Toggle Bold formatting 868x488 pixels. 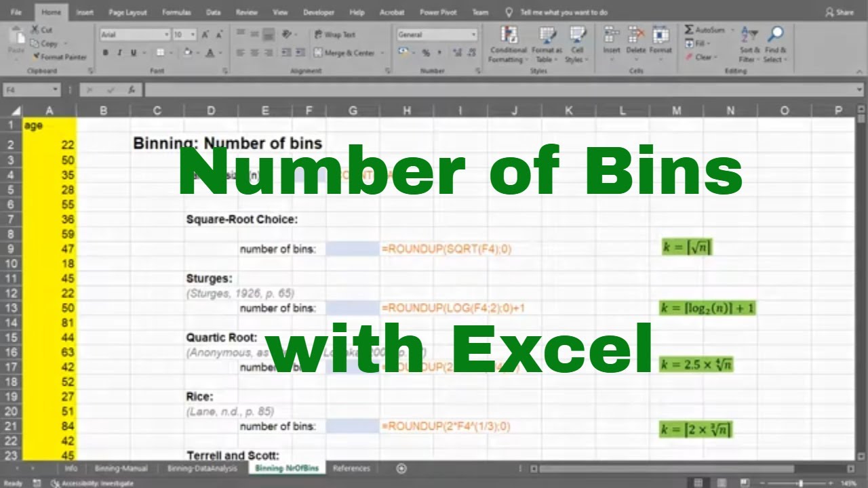[x=106, y=53]
